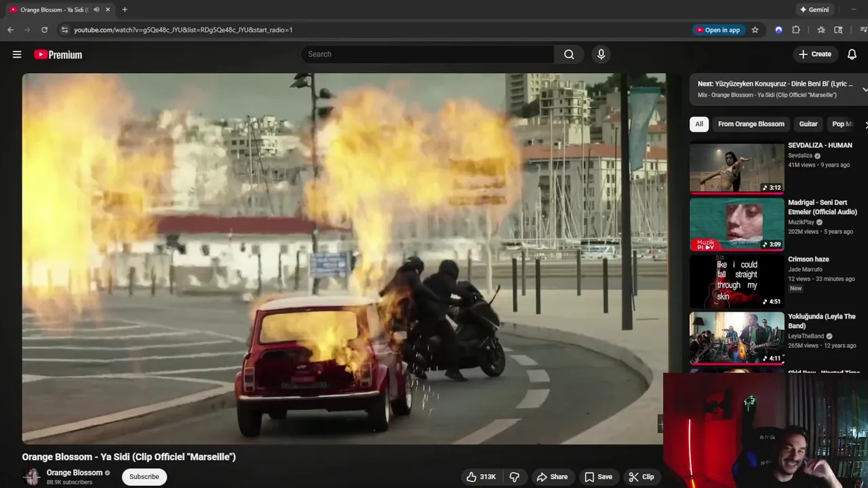The height and width of the screenshot is (488, 868).
Task: Open SEVDALIZA - HUMAN video thumbnail
Action: (736, 168)
